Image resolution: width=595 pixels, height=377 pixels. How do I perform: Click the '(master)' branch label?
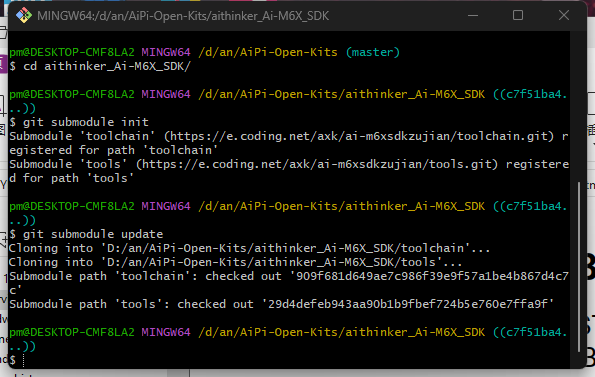(x=373, y=52)
